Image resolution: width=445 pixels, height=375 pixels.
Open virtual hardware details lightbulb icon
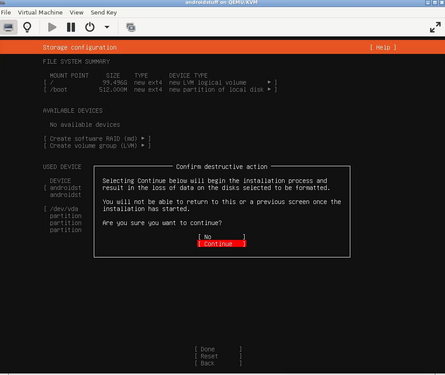pos(27,27)
